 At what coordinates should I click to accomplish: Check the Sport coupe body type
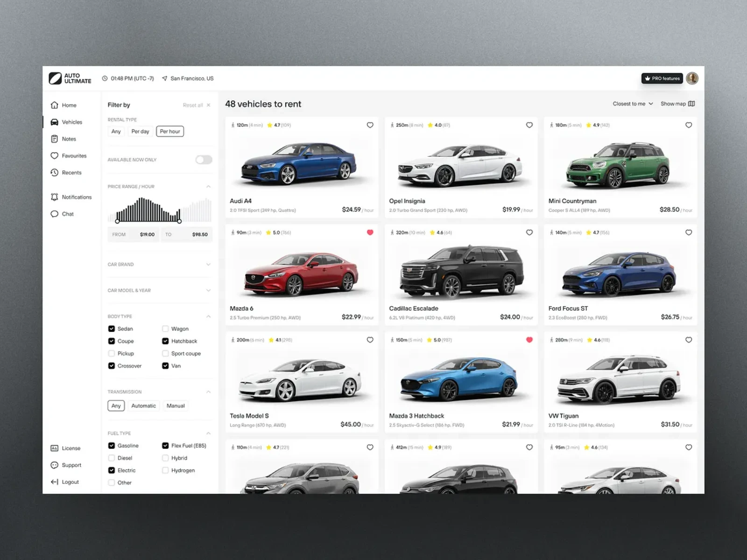[x=165, y=353]
